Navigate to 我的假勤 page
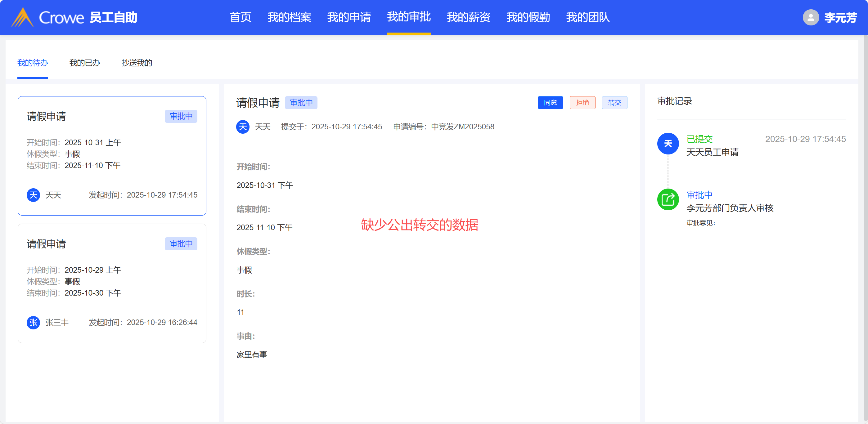 click(x=528, y=17)
